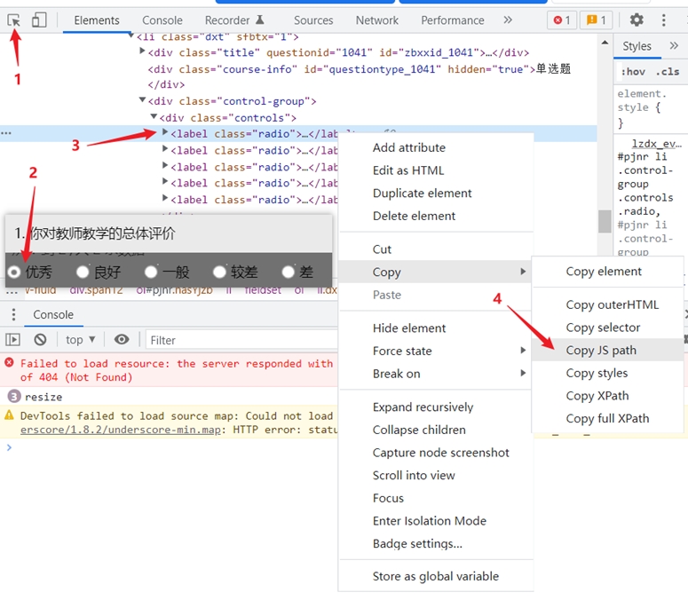
Task: Expand the second label radio node
Action: pyautogui.click(x=165, y=149)
